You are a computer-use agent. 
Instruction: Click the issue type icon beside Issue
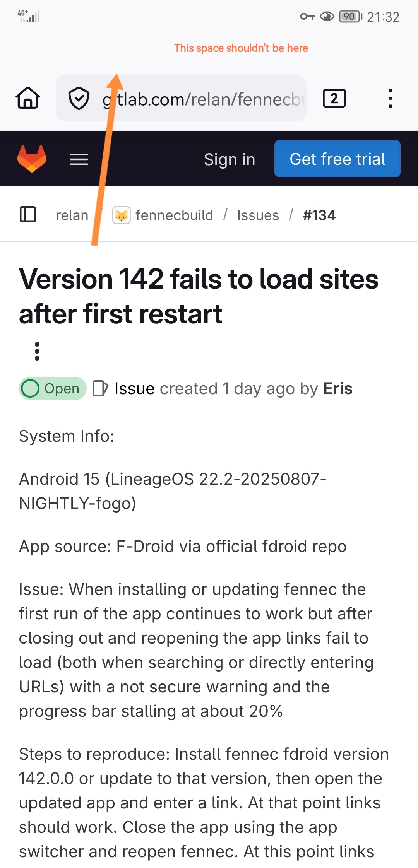[100, 388]
